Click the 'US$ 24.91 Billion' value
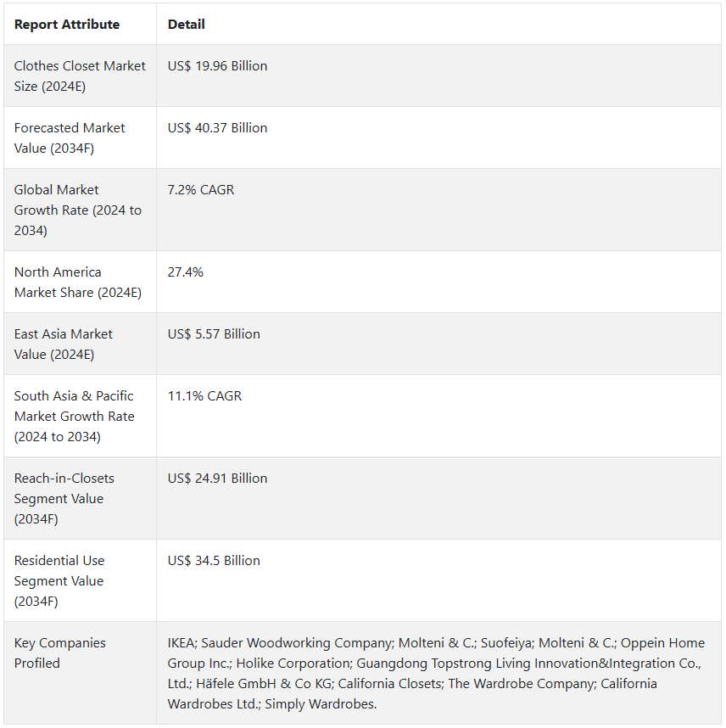The image size is (726, 728). tap(217, 479)
